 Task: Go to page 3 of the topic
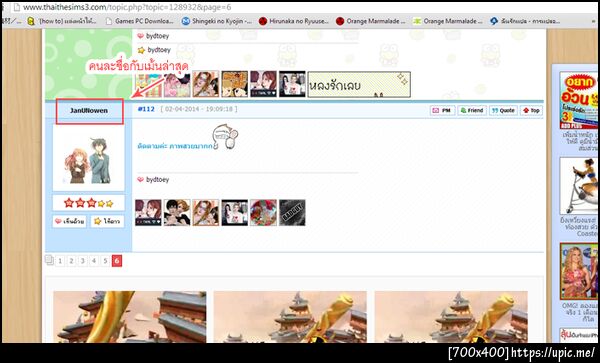pyautogui.click(x=83, y=261)
